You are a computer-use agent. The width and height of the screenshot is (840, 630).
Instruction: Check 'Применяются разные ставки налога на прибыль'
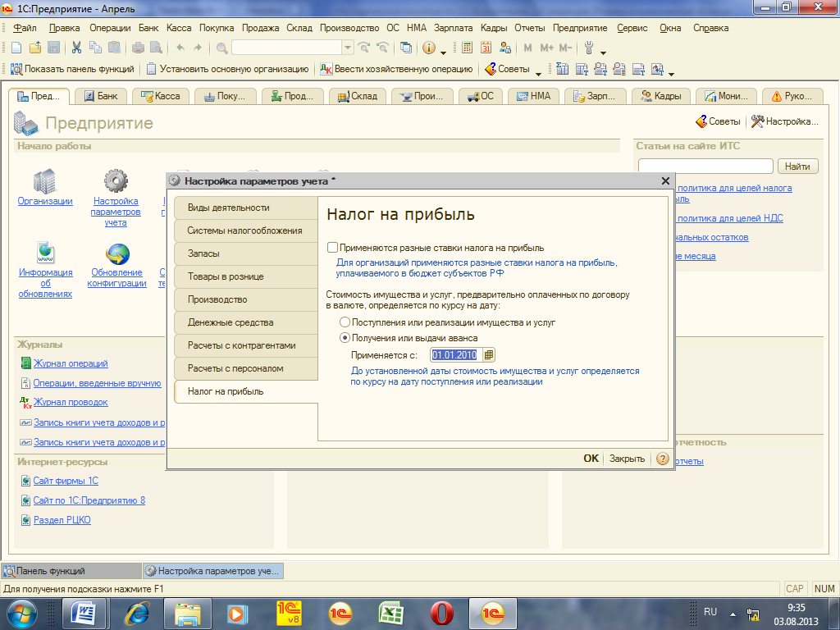click(333, 248)
